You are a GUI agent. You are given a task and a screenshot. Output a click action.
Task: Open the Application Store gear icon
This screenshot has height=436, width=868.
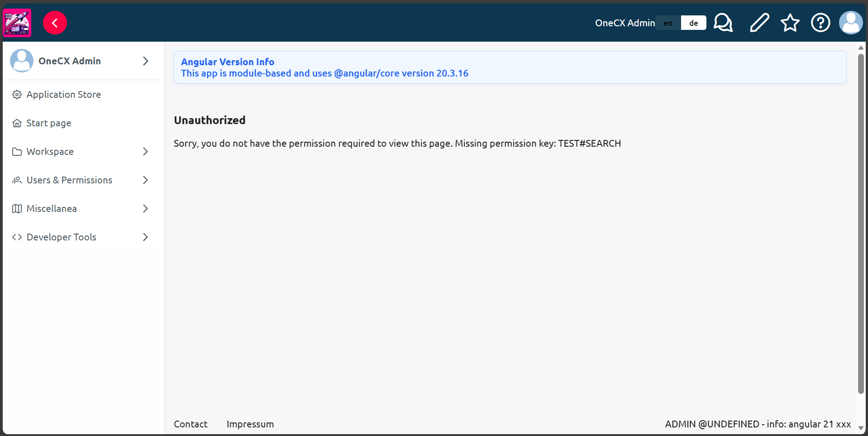coord(17,94)
